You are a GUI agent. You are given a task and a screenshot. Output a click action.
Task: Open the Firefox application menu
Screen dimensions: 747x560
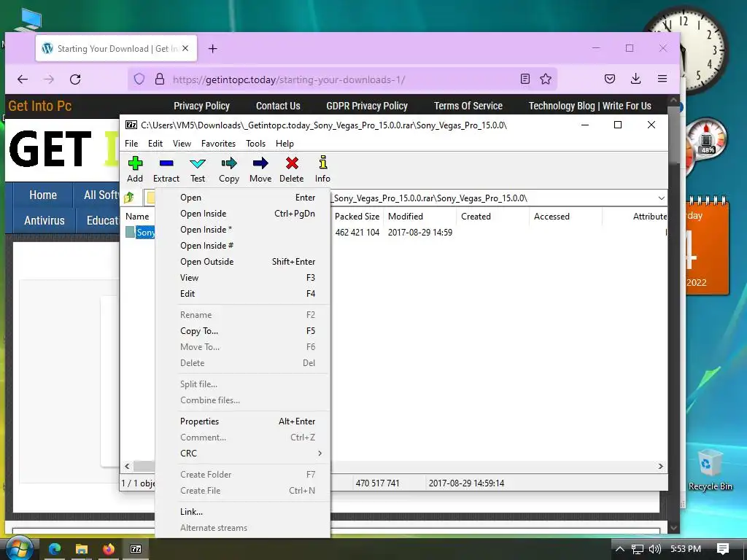[x=662, y=79]
